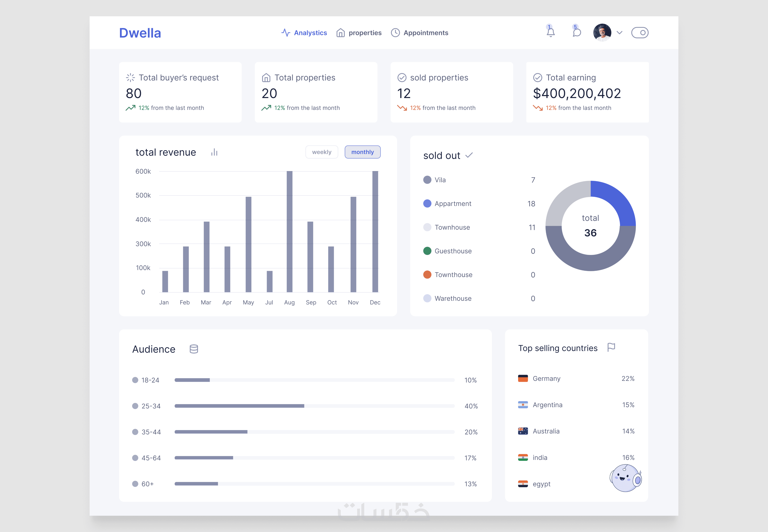Expand the profile dropdown chevron
Image resolution: width=768 pixels, height=532 pixels.
click(x=620, y=33)
